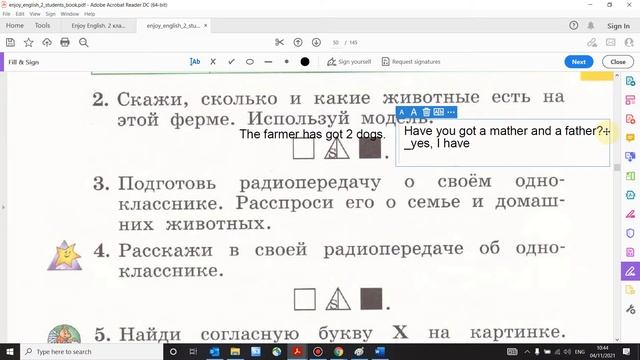640x360 pixels.
Task: Open the Help menu
Action: [x=90, y=14]
